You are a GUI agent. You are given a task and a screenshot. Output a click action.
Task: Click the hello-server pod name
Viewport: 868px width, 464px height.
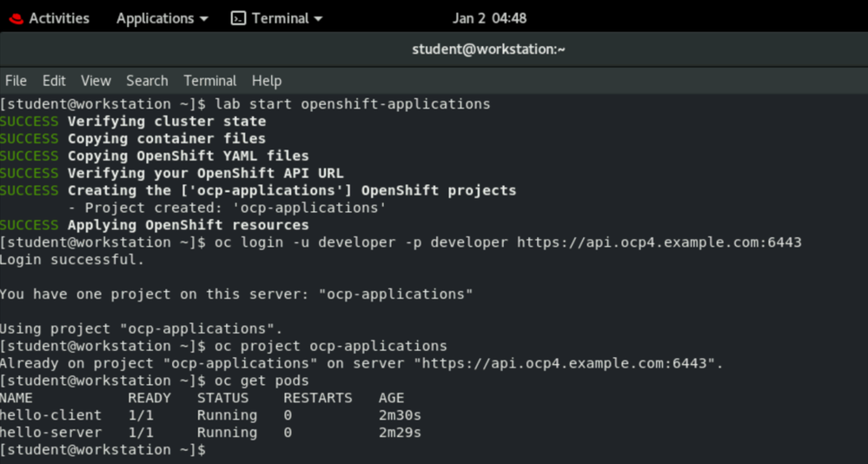pyautogui.click(x=50, y=433)
